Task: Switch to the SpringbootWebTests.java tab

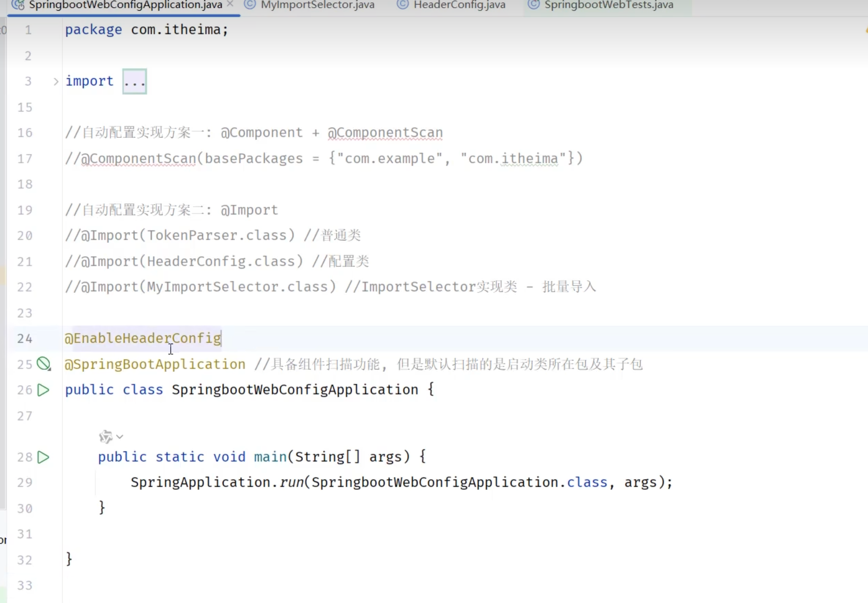Action: coord(608,5)
